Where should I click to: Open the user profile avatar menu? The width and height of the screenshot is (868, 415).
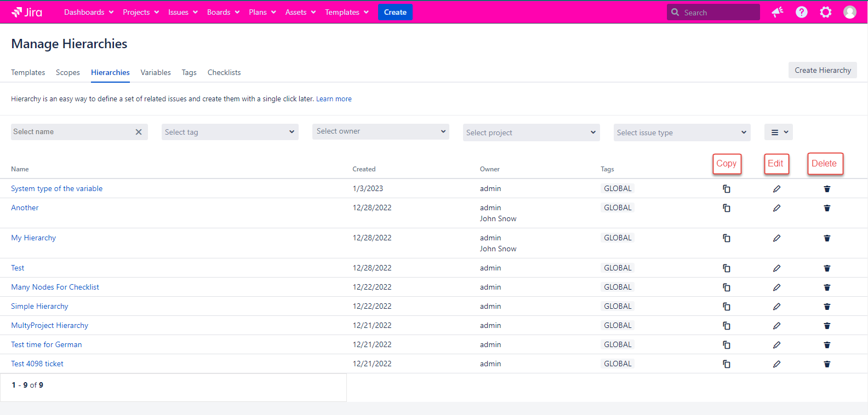coord(849,12)
